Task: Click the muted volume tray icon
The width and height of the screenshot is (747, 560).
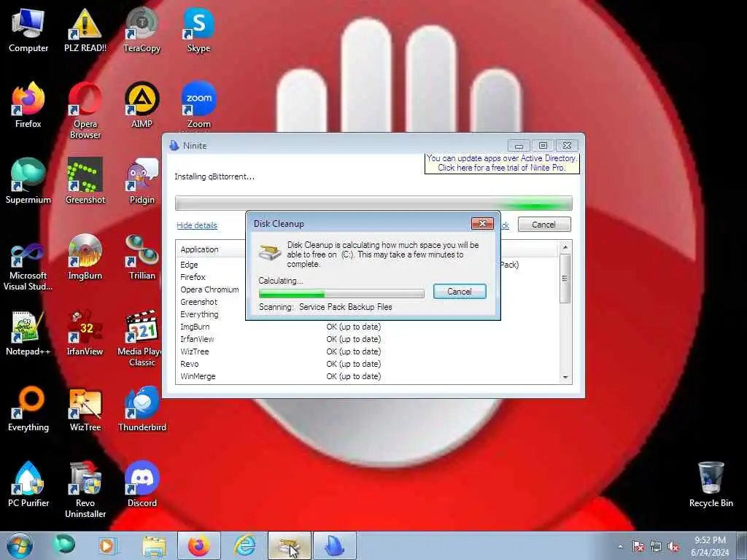Action: tap(673, 546)
